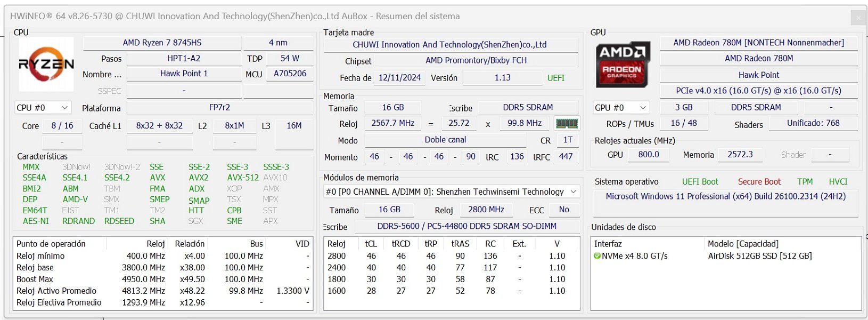The width and height of the screenshot is (868, 320).
Task: Click the DDR5-5600 memory type field
Action: tap(466, 226)
